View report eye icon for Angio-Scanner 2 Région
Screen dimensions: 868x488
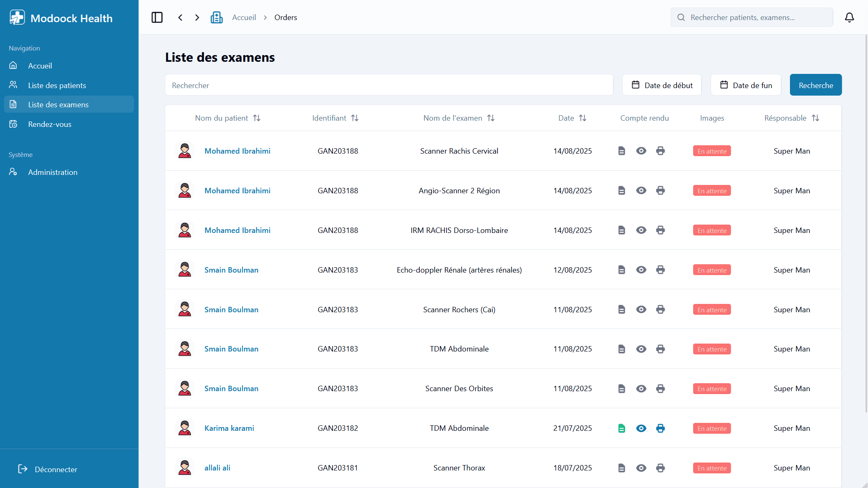pos(641,190)
